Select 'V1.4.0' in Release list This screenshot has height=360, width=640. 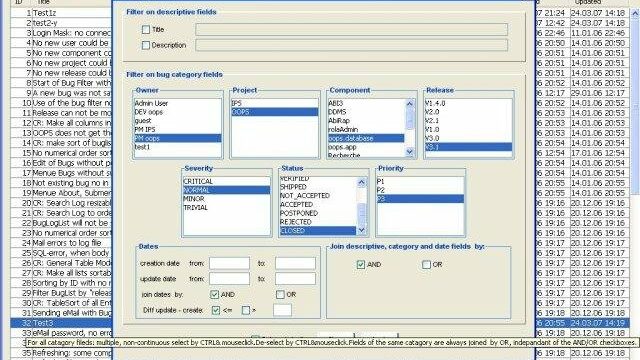[468, 103]
